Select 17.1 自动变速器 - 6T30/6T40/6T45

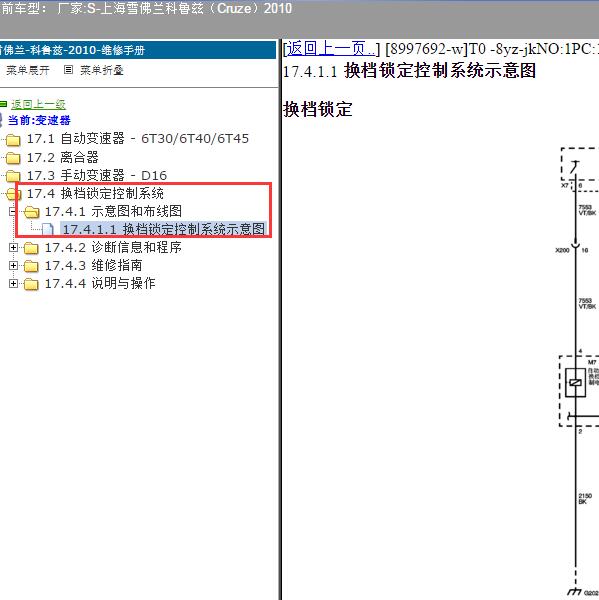[x=138, y=139]
